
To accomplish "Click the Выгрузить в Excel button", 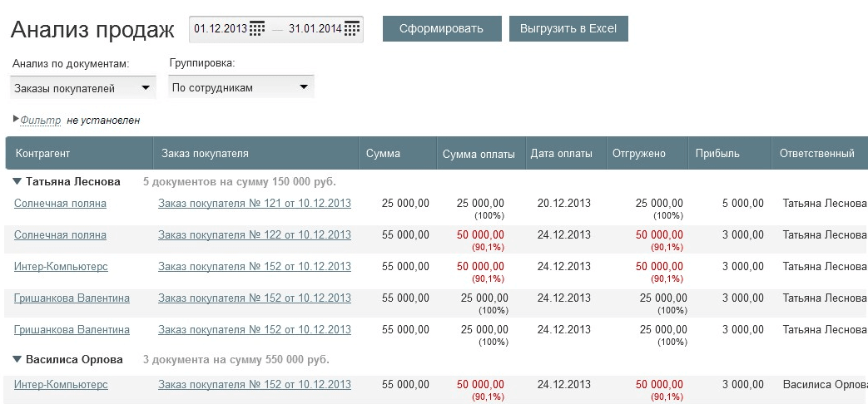I will point(568,28).
